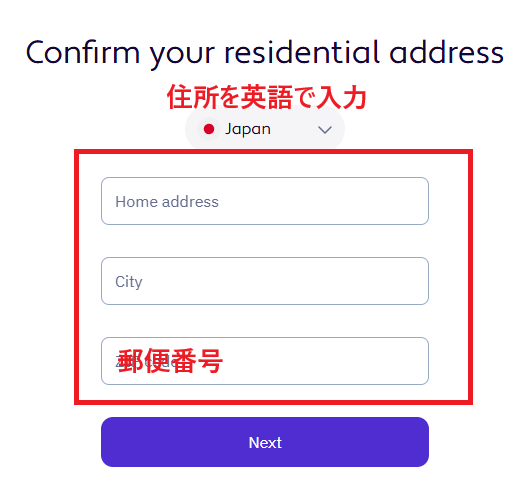Click the word 'address' in the page title

[x=447, y=53]
